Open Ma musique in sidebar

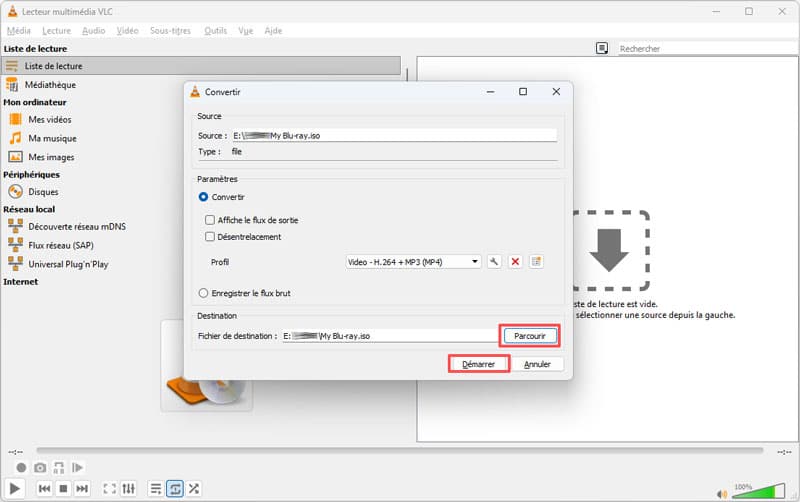pyautogui.click(x=52, y=138)
